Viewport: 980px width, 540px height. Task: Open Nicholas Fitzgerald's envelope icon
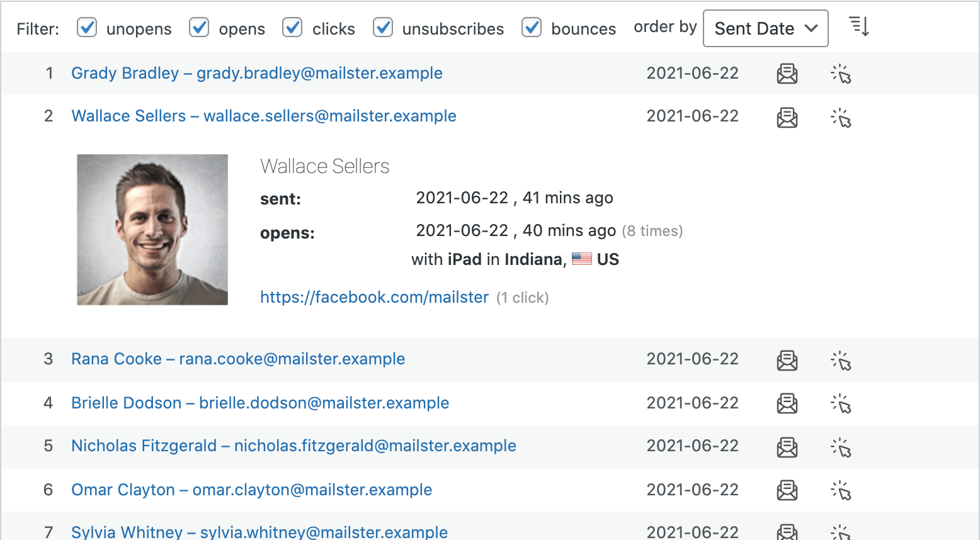tap(787, 447)
